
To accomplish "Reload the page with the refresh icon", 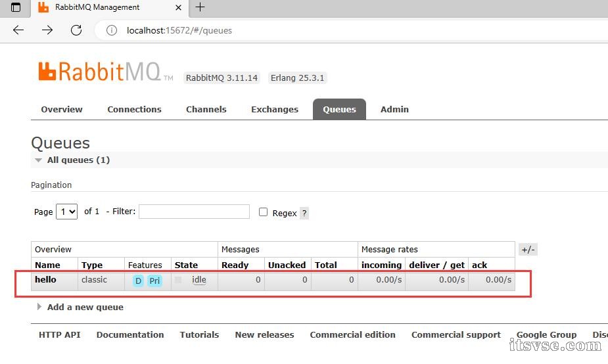I will point(76,30).
